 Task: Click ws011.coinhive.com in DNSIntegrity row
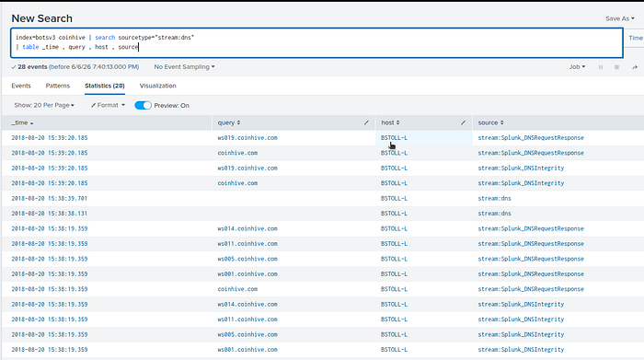[247, 319]
